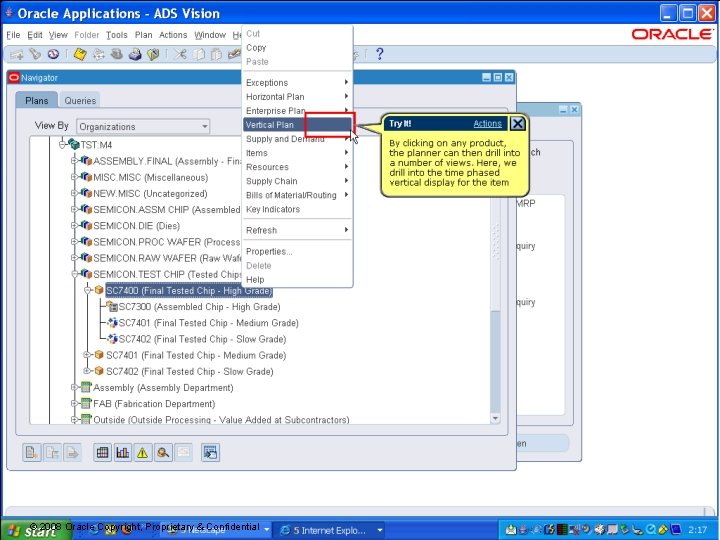
Task: Click the system tray clock
Action: 697,530
